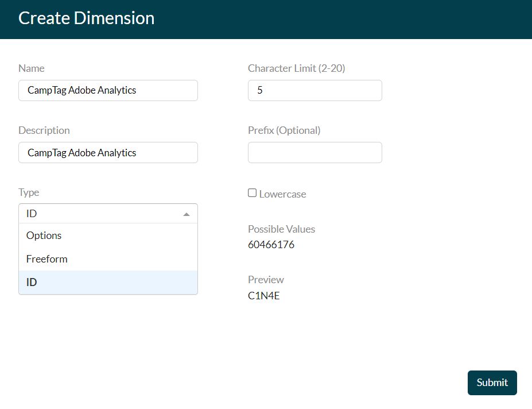Click the Possible Values label

[281, 229]
